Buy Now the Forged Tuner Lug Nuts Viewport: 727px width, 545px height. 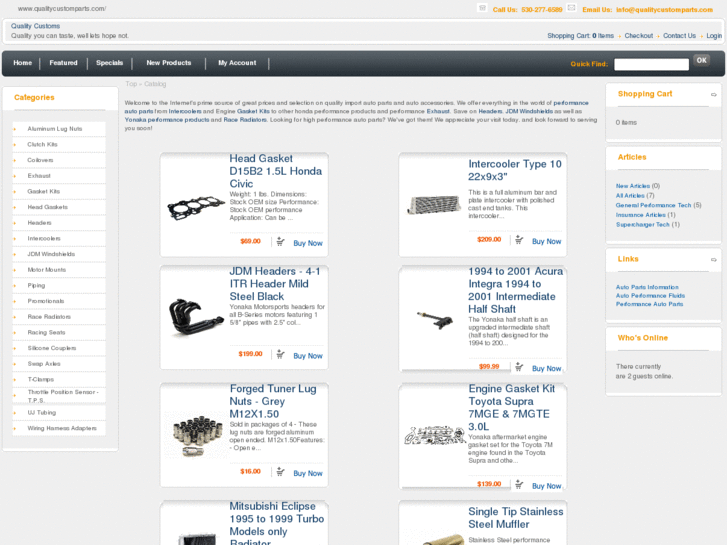click(x=308, y=474)
